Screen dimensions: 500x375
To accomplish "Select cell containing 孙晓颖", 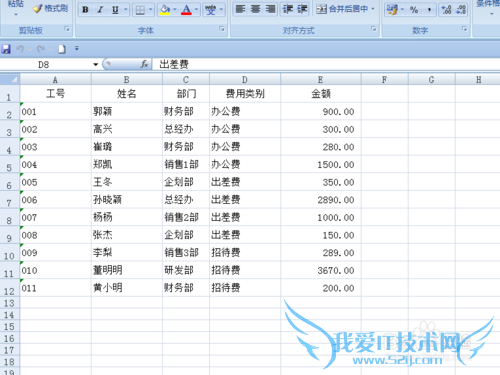I will point(127,200).
